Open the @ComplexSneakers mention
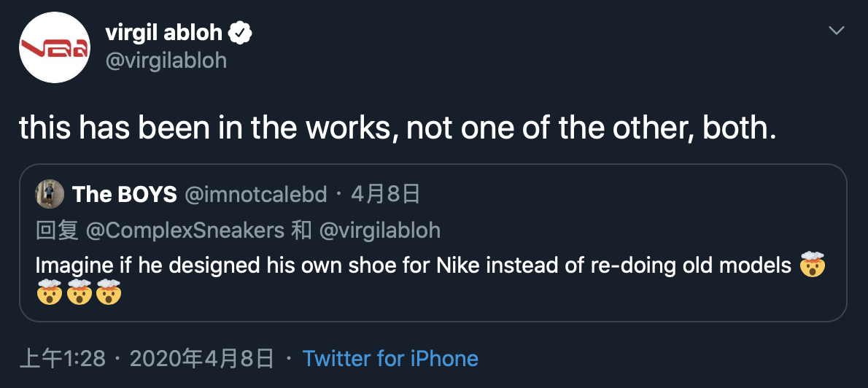Screen dimensions: 868x388 pyautogui.click(x=185, y=230)
